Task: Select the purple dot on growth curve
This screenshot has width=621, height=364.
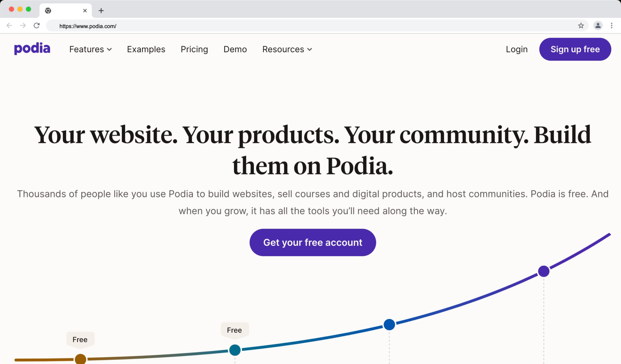Action: [544, 271]
